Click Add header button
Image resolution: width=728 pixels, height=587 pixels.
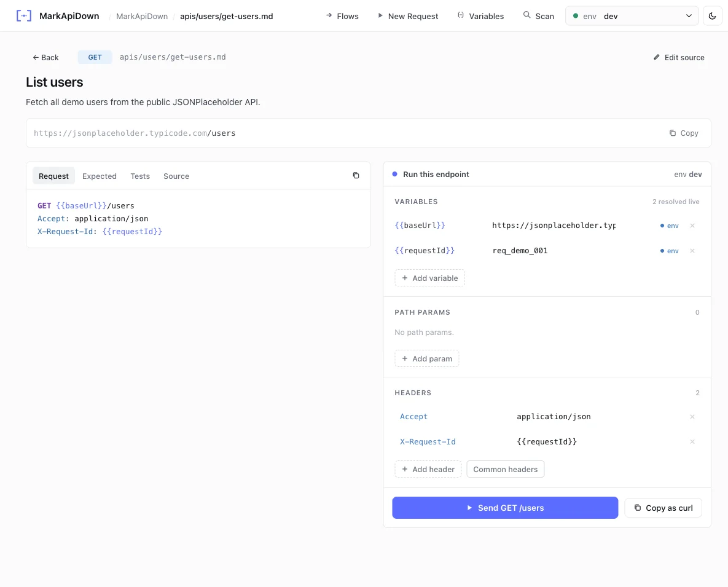[x=428, y=469]
